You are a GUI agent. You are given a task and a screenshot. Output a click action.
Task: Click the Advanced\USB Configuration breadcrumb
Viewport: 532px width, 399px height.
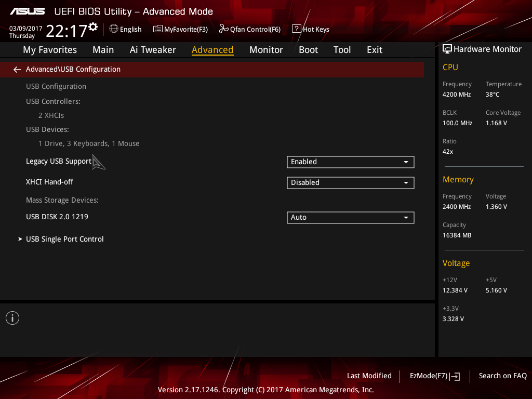pos(73,69)
